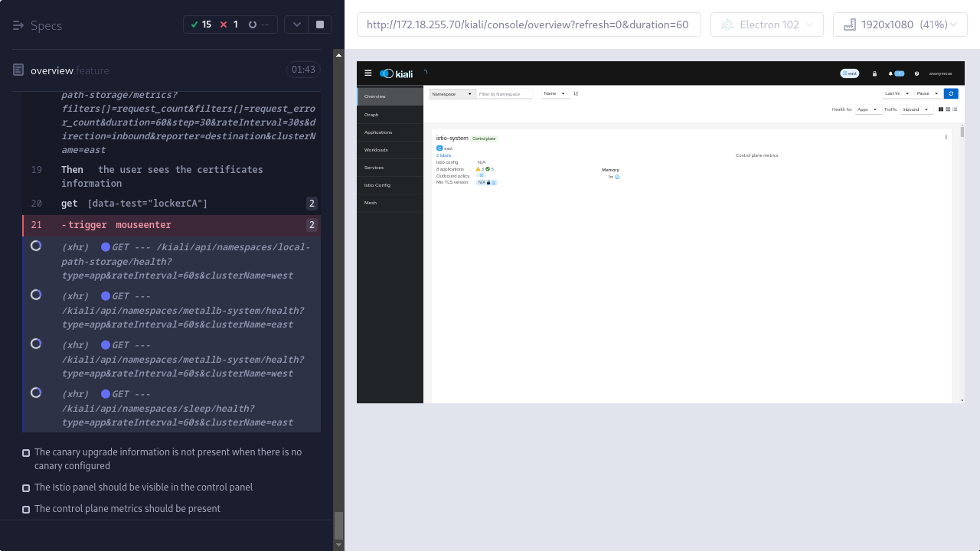Open Applications in Kiali sidebar
Screen dimensions: 980x551
(390, 132)
